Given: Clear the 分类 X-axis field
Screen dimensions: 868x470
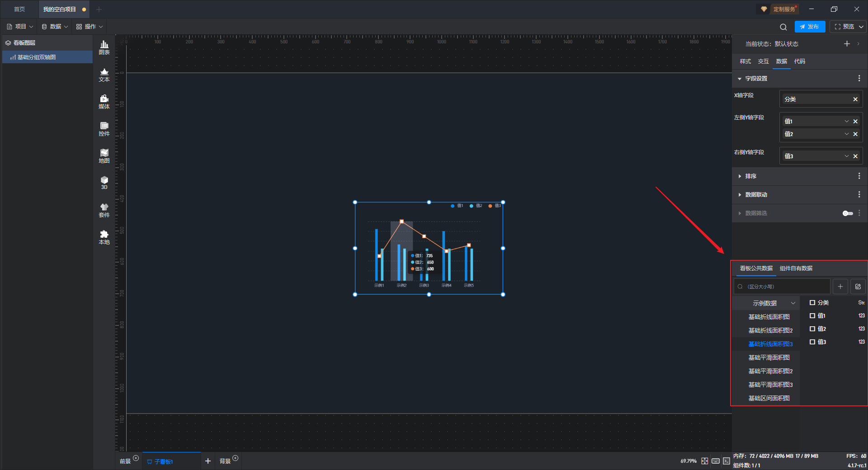Looking at the screenshot, I should pos(855,99).
